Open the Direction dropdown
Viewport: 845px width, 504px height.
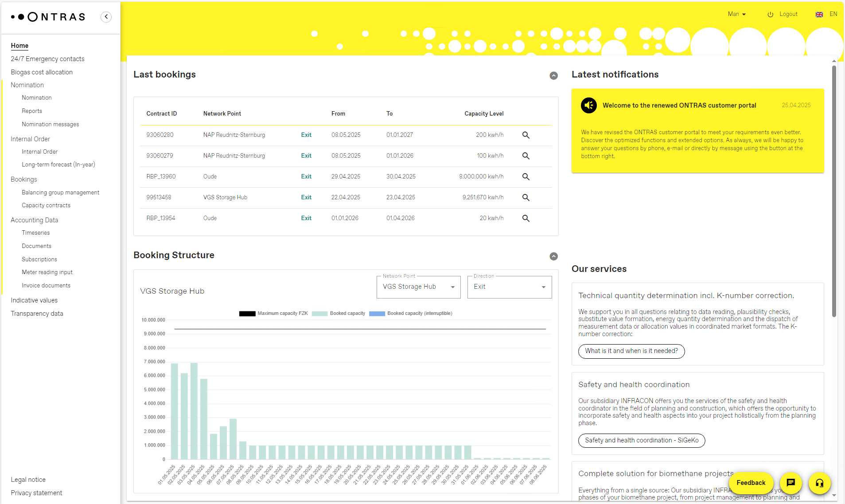[510, 287]
